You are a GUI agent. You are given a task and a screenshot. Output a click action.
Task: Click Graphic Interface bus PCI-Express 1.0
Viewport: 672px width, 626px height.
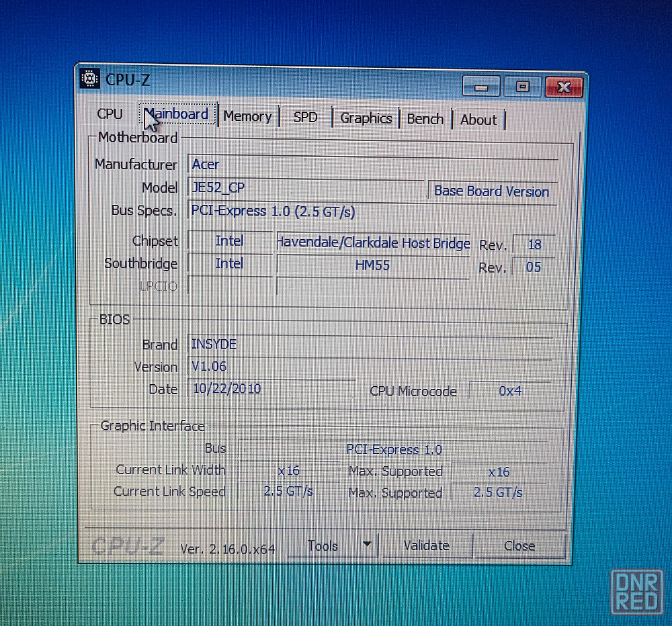393,449
